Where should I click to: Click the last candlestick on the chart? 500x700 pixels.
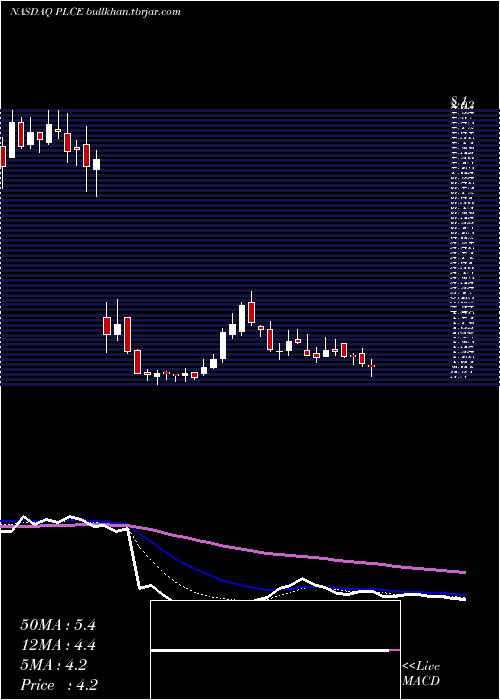(371, 367)
